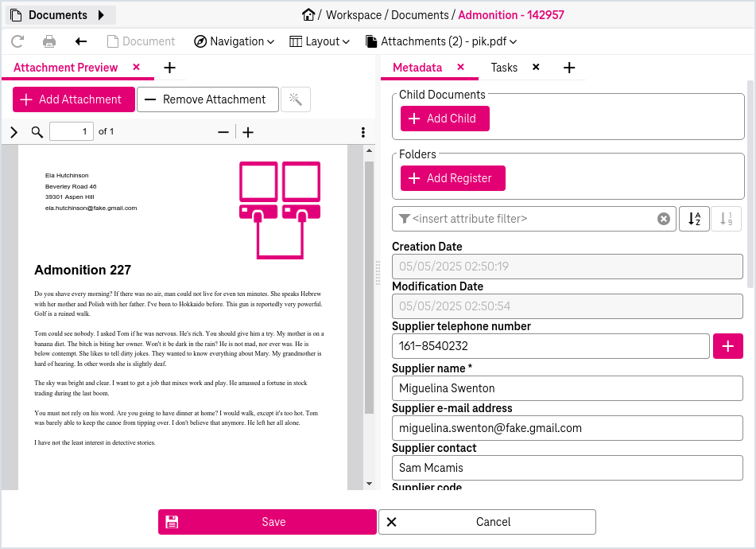
Task: Add a new tab in right pane
Action: [569, 68]
